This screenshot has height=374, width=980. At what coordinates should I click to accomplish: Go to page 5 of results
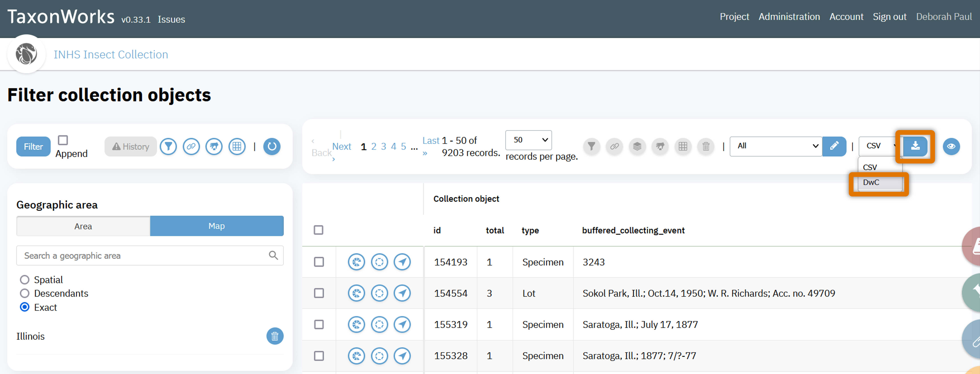point(403,147)
